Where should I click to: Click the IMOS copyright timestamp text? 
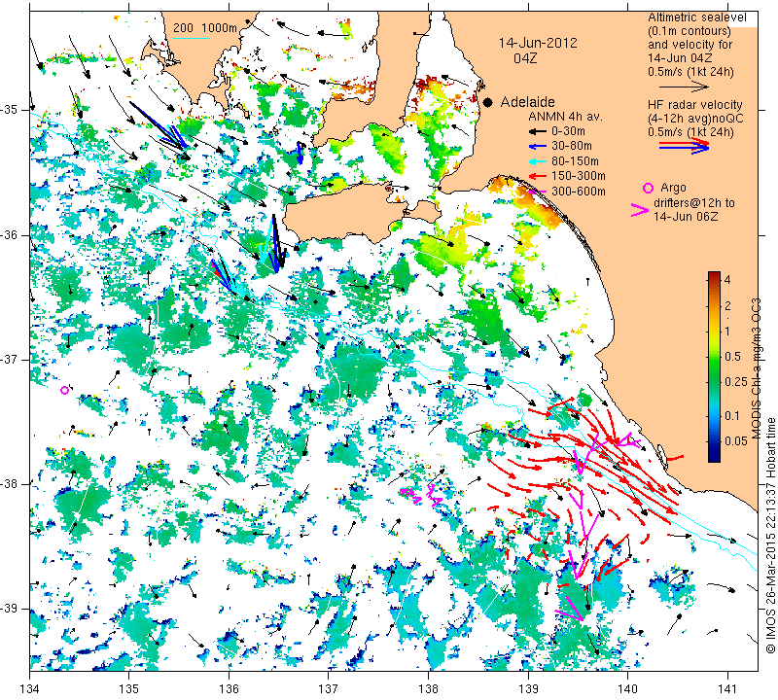(x=770, y=535)
